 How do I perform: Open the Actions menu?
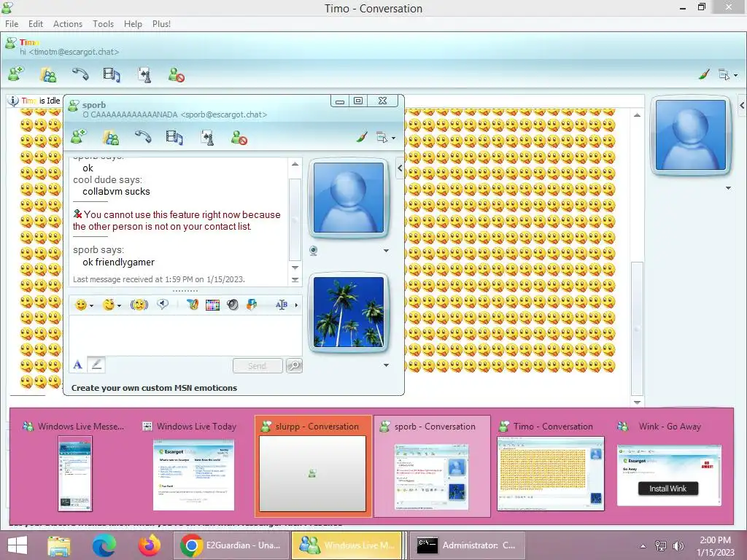pyautogui.click(x=68, y=24)
